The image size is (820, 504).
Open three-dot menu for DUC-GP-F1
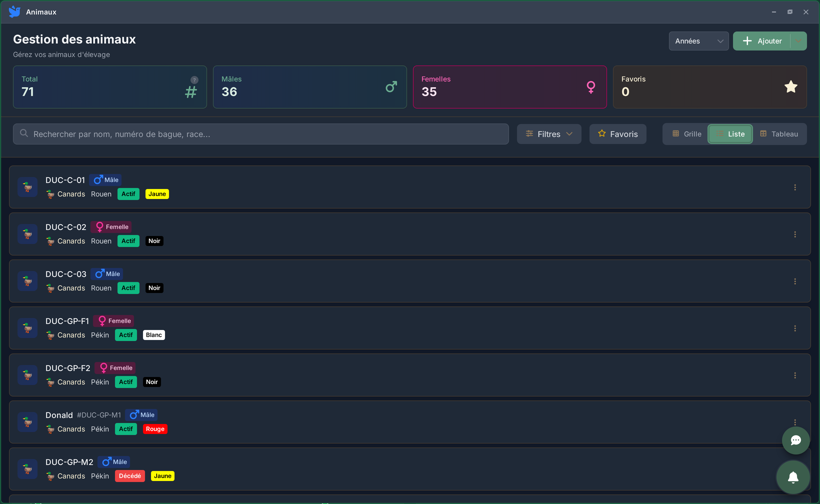[x=795, y=328]
